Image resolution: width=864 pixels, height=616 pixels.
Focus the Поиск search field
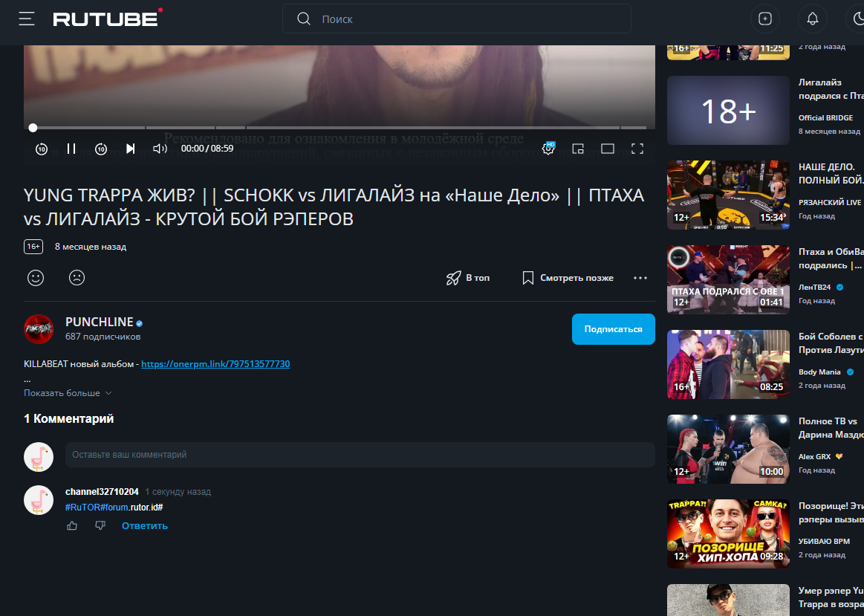(x=456, y=19)
